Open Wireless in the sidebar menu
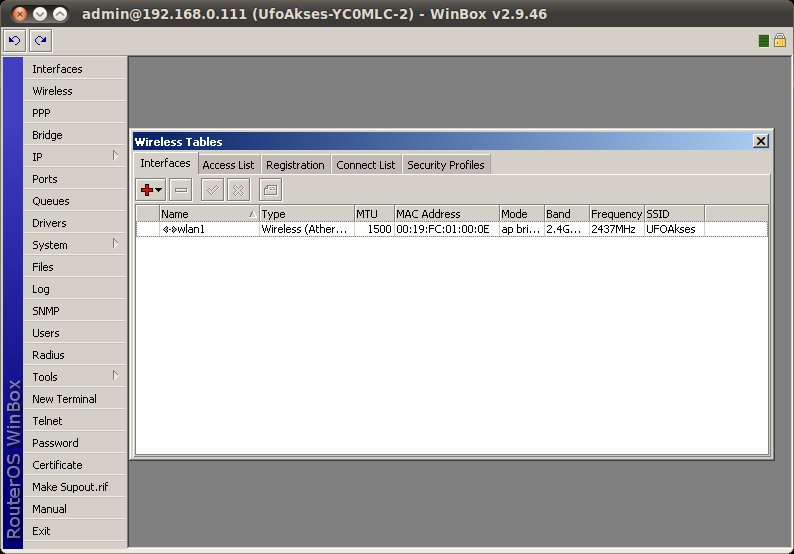Viewport: 794px width, 554px height. tap(75, 91)
